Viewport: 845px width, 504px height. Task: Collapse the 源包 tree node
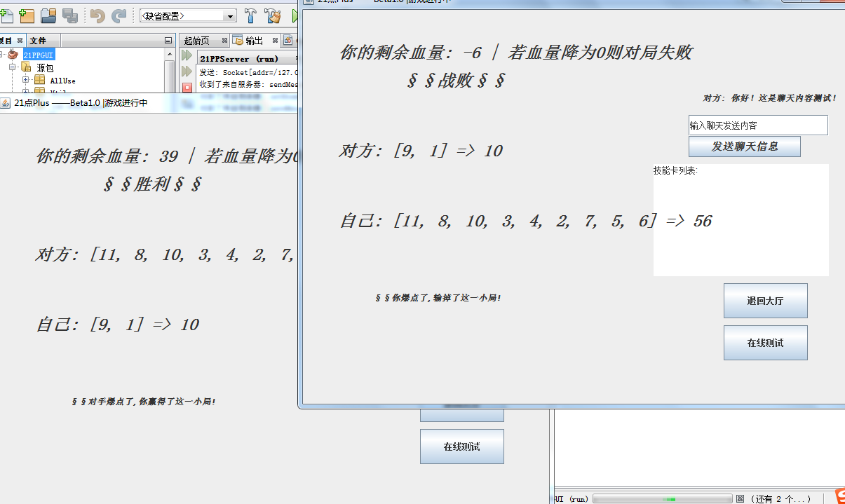point(13,68)
